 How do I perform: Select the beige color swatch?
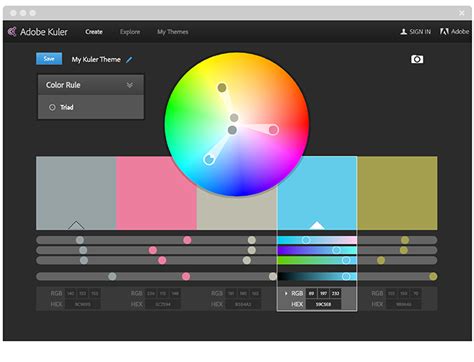pos(237,212)
